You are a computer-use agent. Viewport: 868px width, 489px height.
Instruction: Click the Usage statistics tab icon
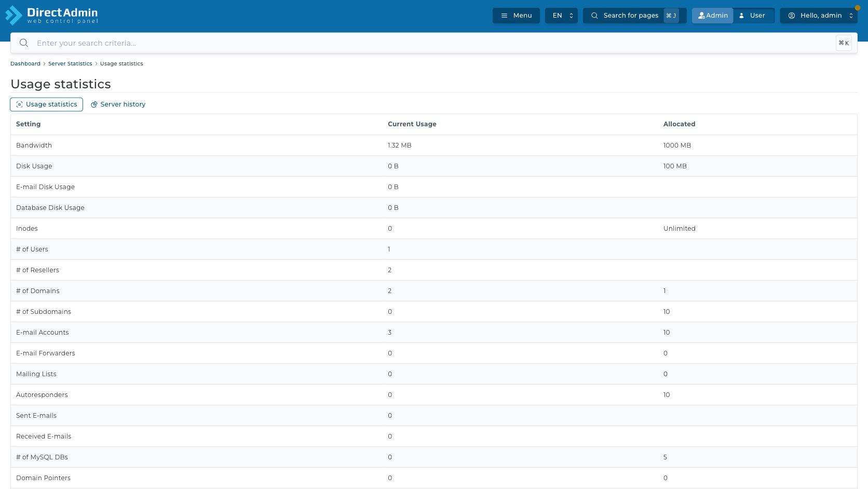(19, 104)
